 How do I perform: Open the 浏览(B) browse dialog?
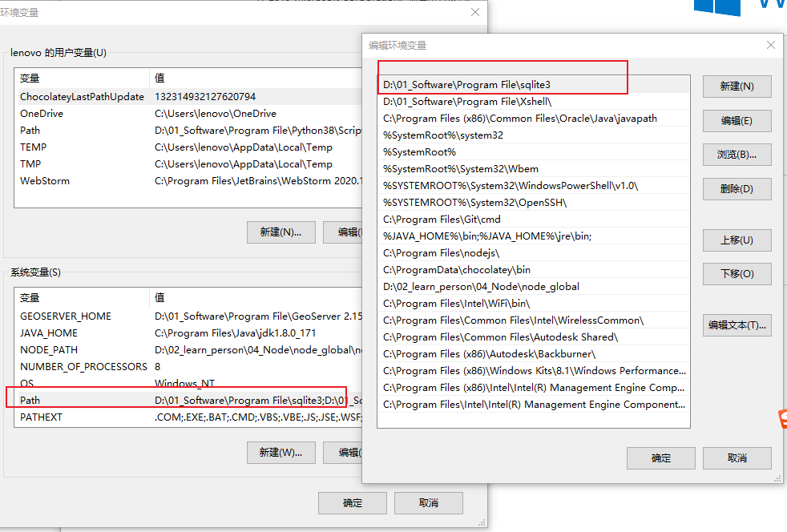click(x=737, y=154)
